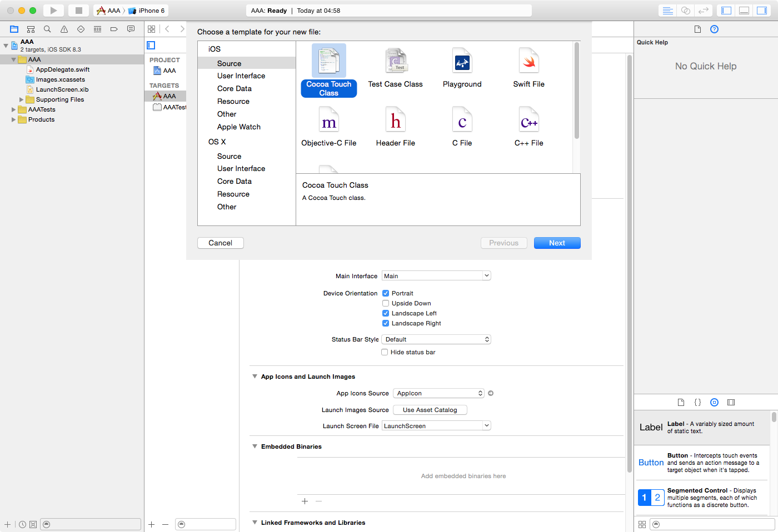Open the file template library
The width and height of the screenshot is (778, 532).
(681, 402)
